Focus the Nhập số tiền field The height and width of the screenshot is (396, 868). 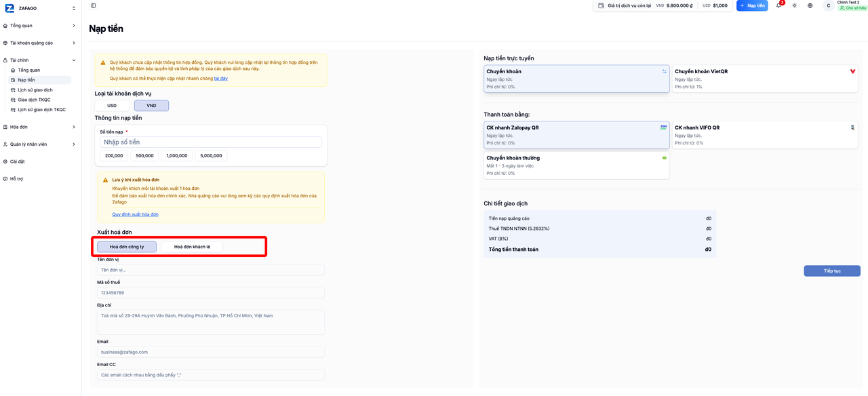(x=211, y=142)
